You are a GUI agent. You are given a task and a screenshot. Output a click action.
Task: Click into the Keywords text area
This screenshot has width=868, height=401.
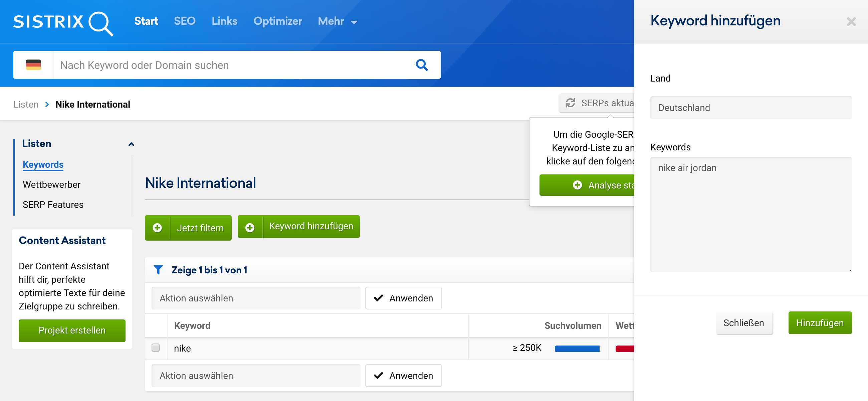(750, 214)
